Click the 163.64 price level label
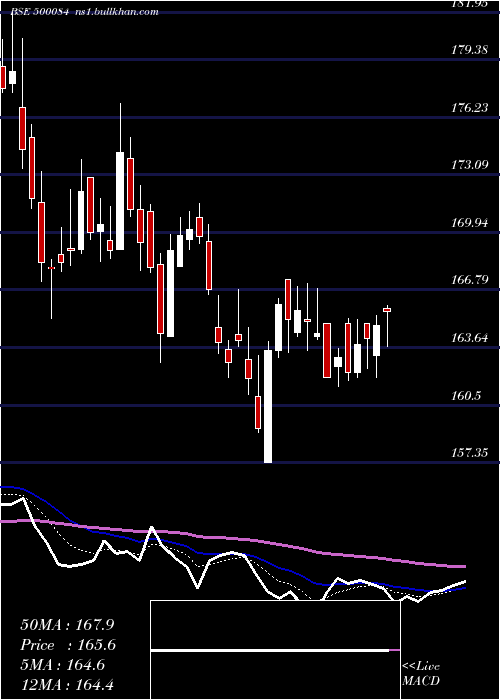The width and height of the screenshot is (500, 700). 469,338
